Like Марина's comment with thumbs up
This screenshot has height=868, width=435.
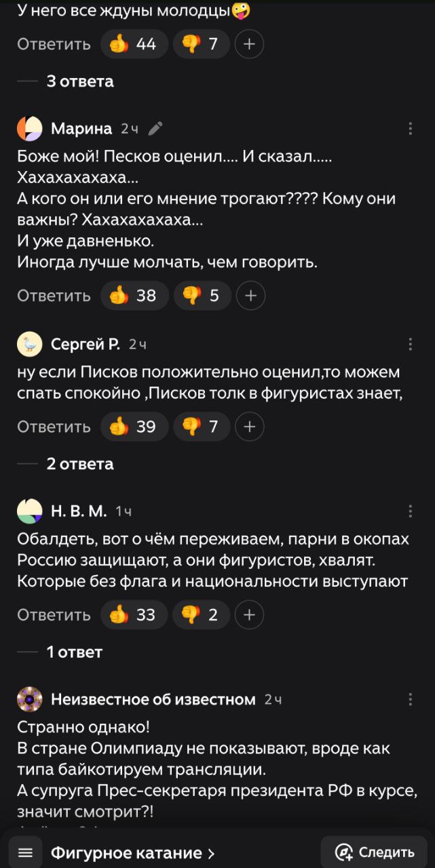click(x=134, y=296)
